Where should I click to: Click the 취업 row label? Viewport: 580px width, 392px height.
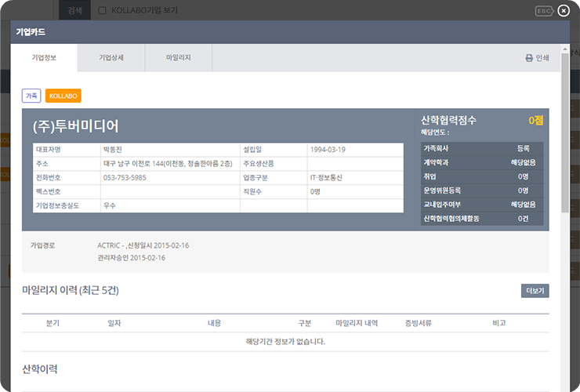(x=430, y=176)
